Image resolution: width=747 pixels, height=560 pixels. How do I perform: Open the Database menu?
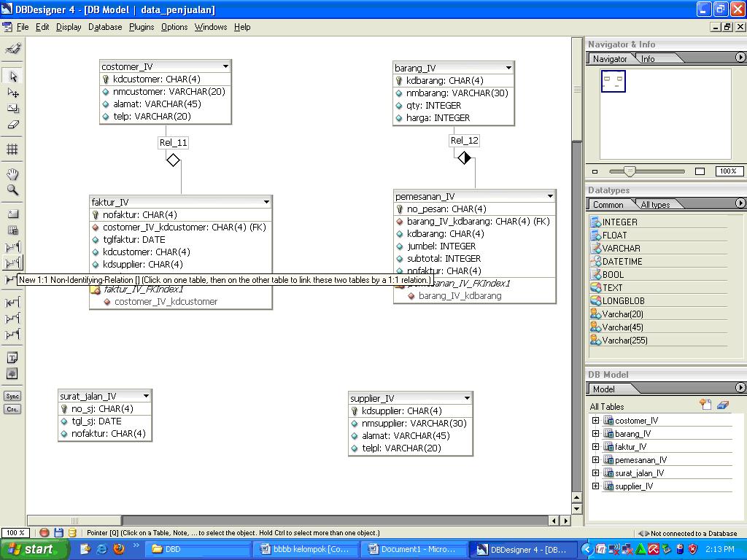click(105, 27)
